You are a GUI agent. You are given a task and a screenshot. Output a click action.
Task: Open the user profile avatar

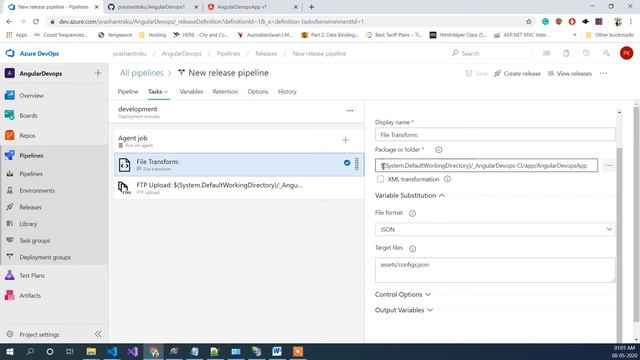(626, 53)
